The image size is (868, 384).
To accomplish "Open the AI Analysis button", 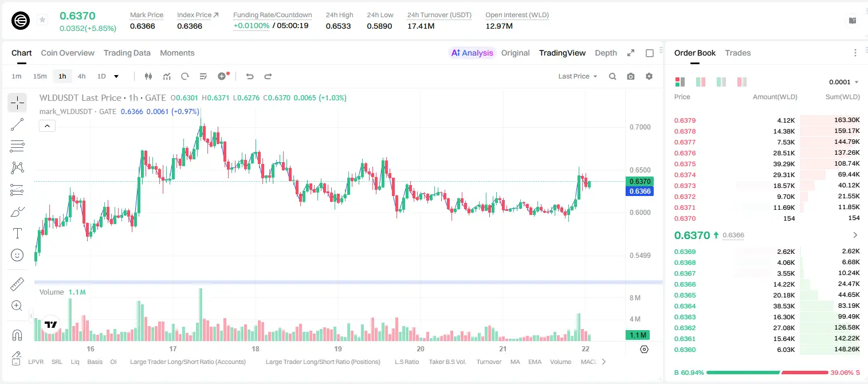I will coord(472,53).
